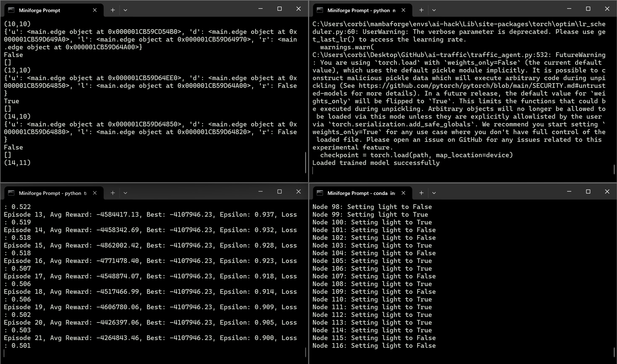The image size is (617, 364).
Task: Expand profile dropdown in top-left terminal
Action: pyautogui.click(x=125, y=10)
